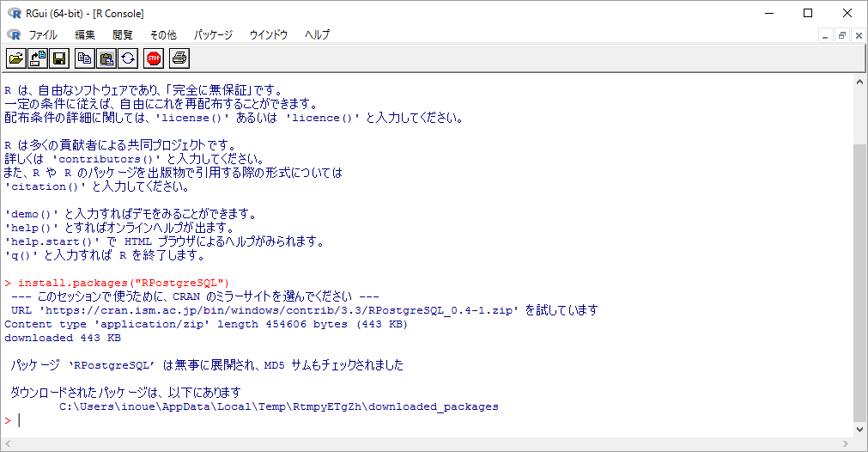The image size is (868, 452).
Task: Click the 'help()' online help line
Action: point(120,228)
